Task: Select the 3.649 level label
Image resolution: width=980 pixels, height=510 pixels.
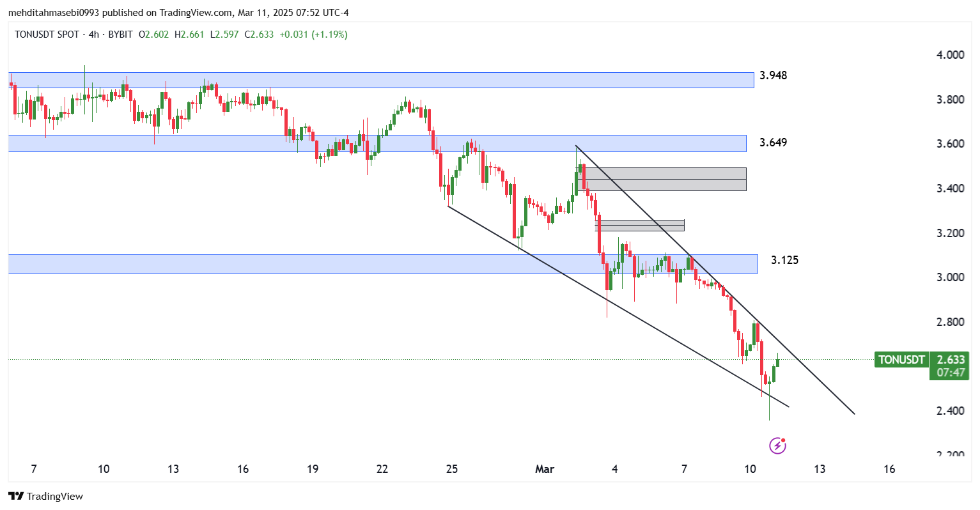Action: click(774, 143)
